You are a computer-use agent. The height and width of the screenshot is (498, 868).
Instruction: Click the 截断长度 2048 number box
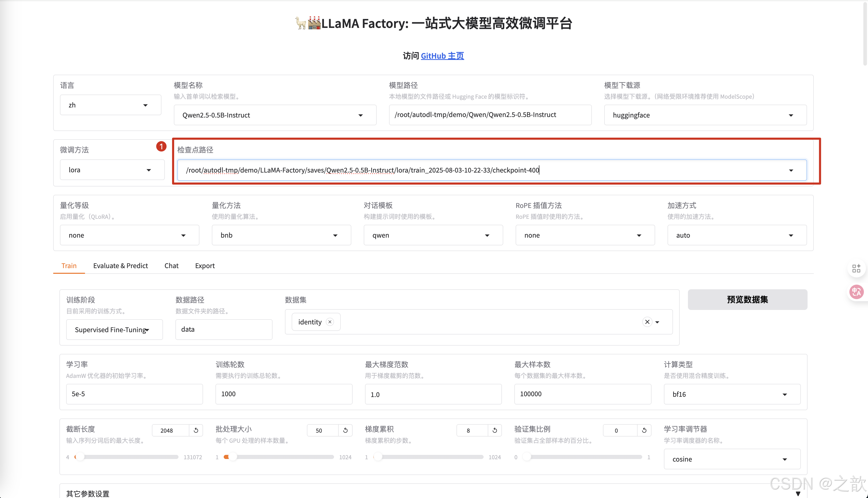click(x=171, y=430)
